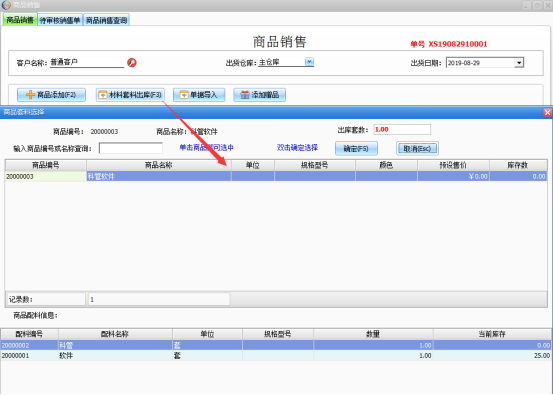The image size is (553, 395).
Task: Click the gift box icon on 添加赠品
Action: 244,95
